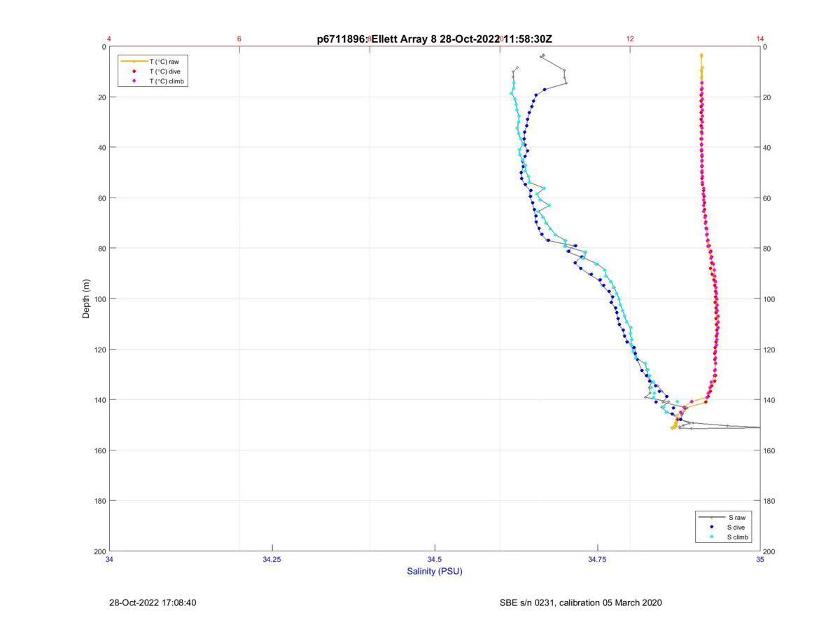Click the blue salinity tick label "35"
Screen dimensions: 840x620
click(759, 559)
